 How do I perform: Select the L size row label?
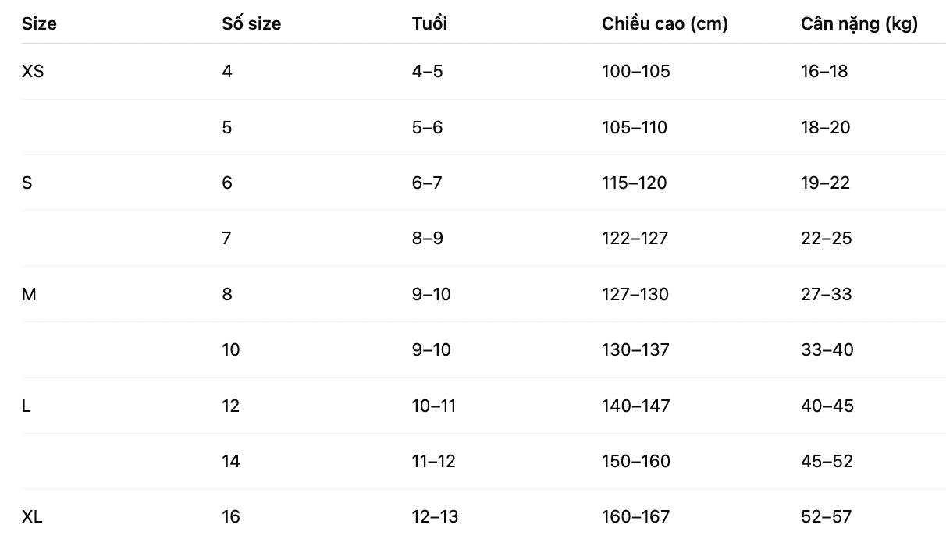coord(27,406)
